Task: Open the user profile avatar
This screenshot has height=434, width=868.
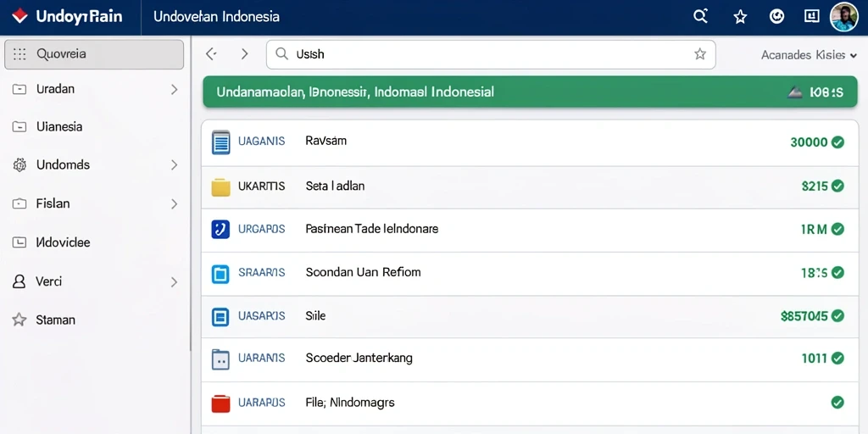Action: coord(844,17)
